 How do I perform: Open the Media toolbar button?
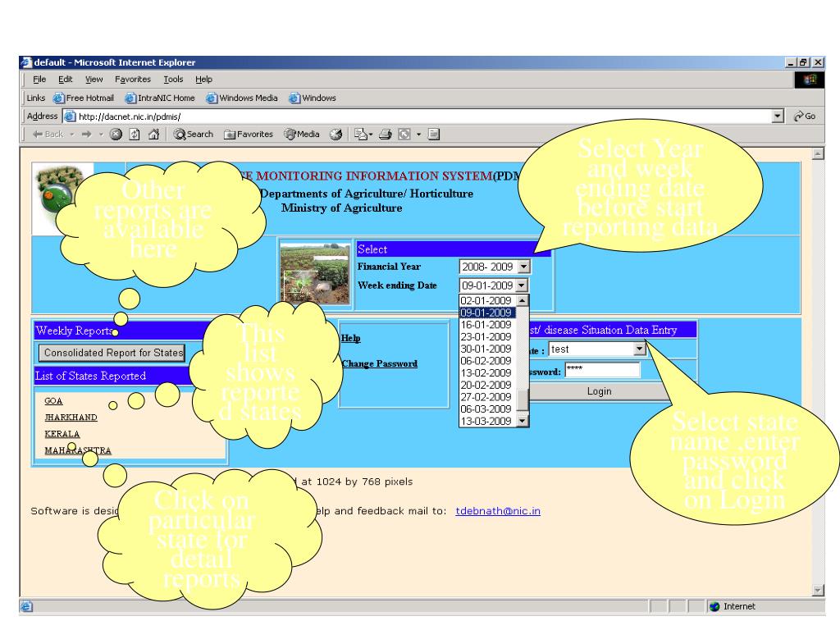coord(302,135)
